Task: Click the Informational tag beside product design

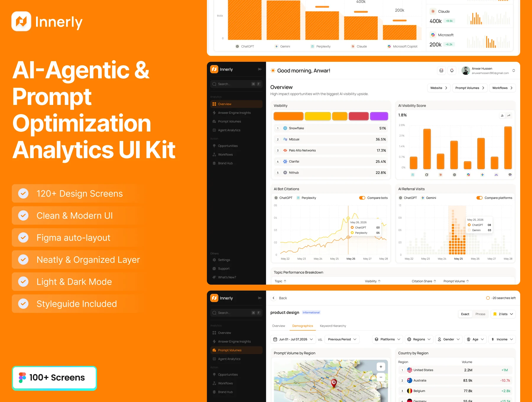Action: point(311,312)
